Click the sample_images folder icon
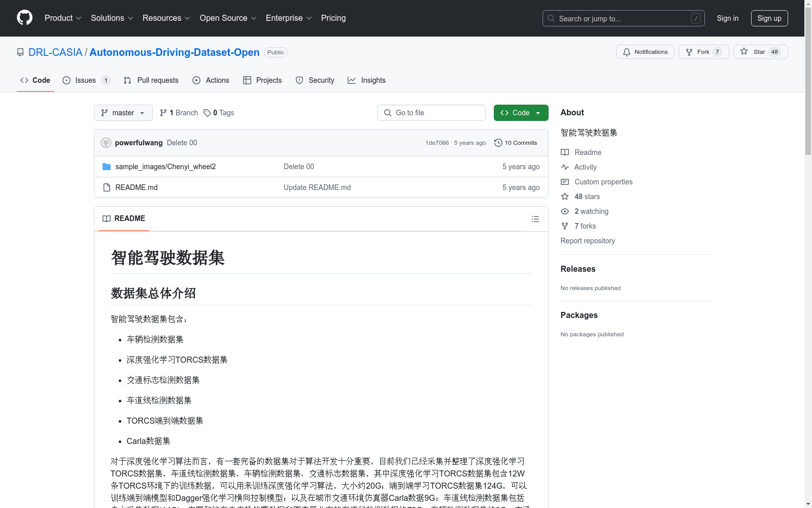 tap(107, 167)
